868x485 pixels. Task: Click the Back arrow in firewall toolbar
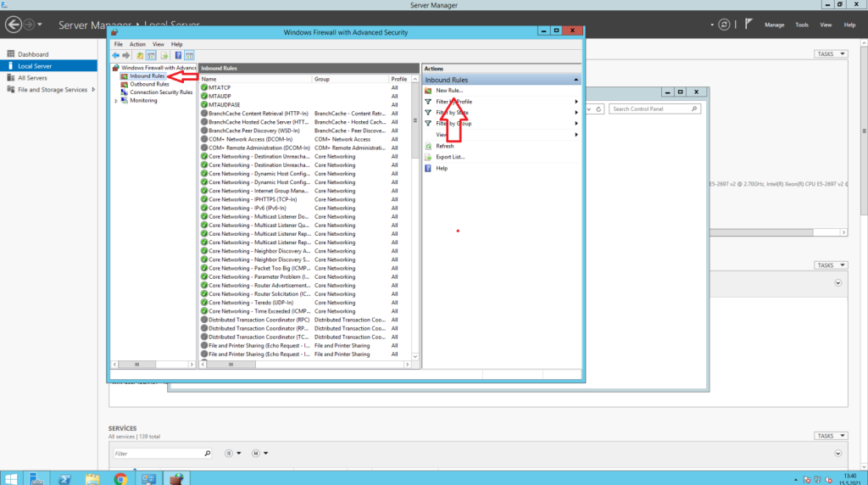point(115,55)
